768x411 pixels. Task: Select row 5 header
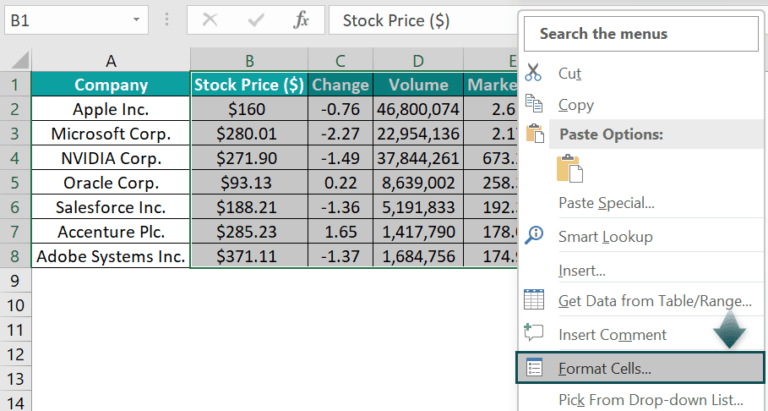tap(15, 182)
